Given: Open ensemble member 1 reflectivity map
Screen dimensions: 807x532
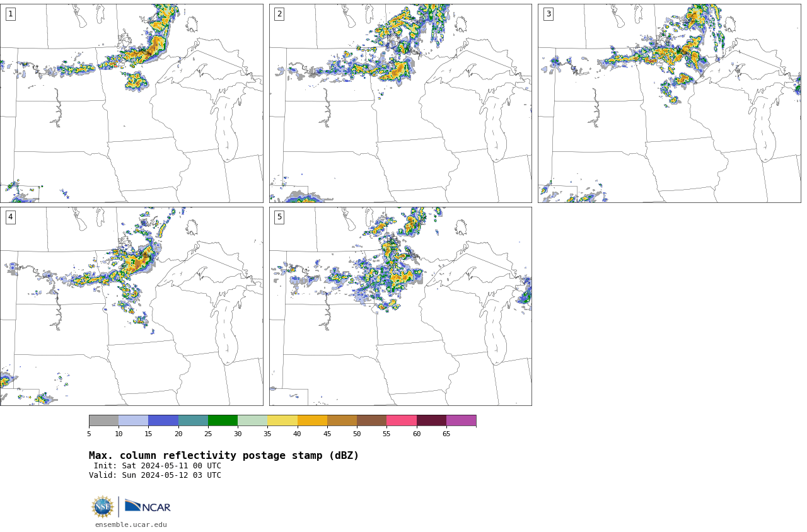Looking at the screenshot, I should [x=132, y=103].
